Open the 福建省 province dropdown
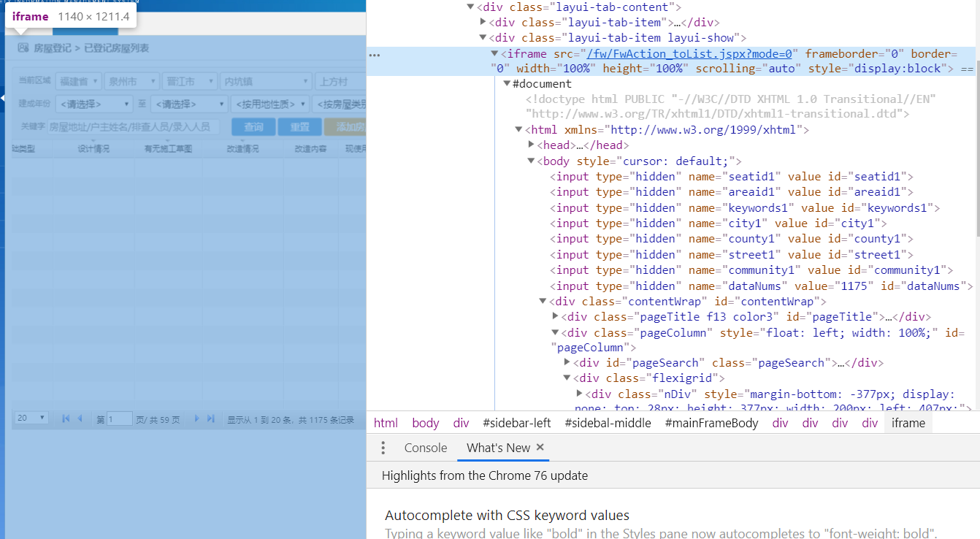 click(79, 82)
